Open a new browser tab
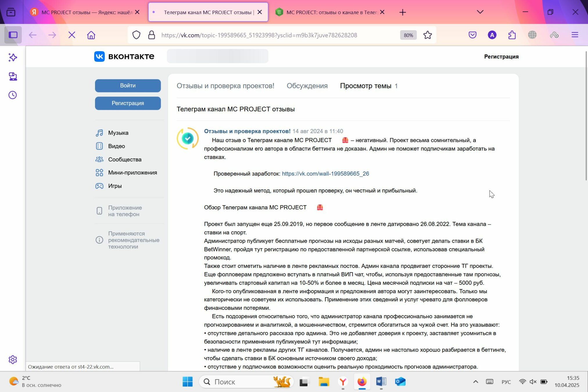 (403, 12)
